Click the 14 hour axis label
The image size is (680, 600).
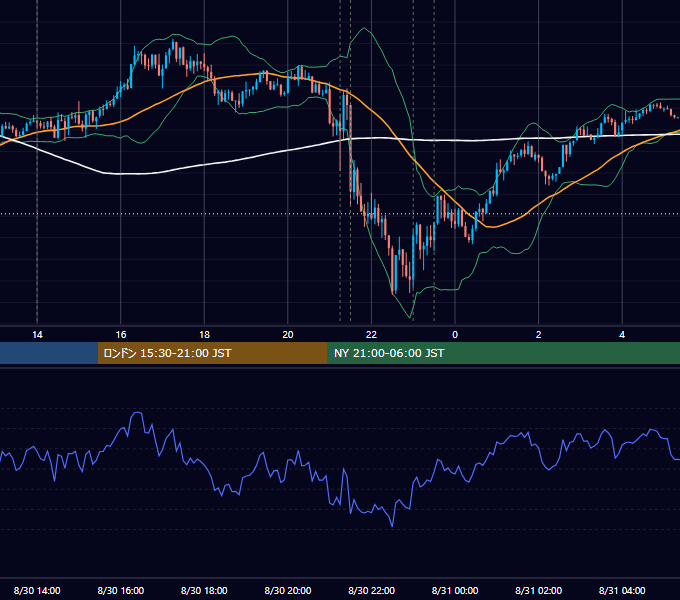click(x=37, y=335)
